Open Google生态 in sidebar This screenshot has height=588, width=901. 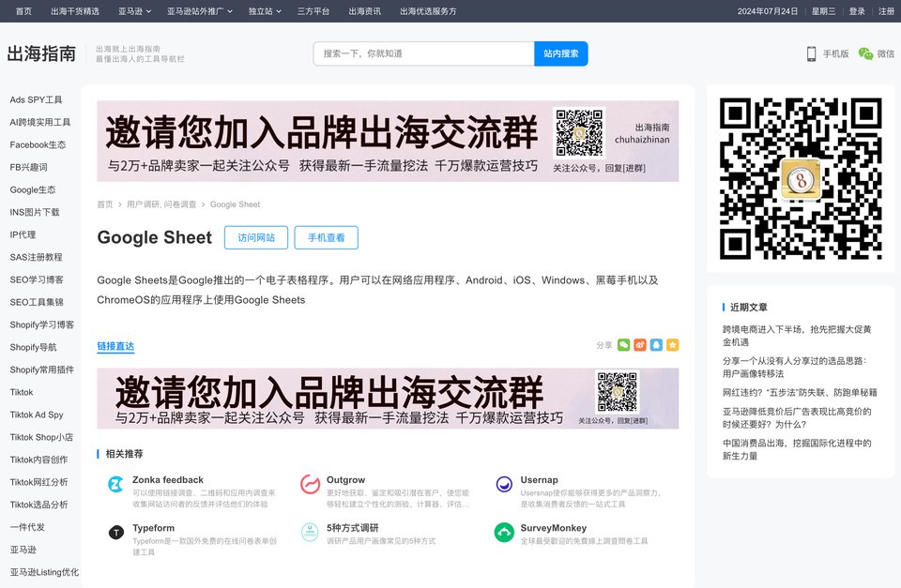click(x=33, y=189)
